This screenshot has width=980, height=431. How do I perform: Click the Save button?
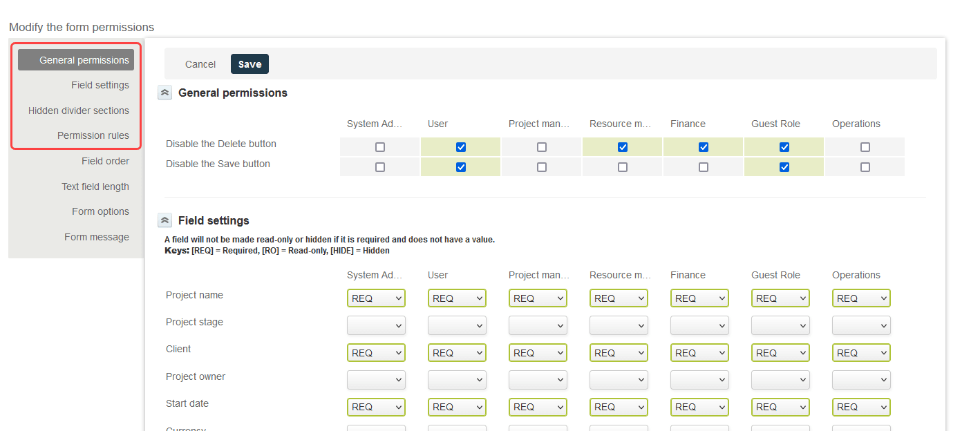point(249,64)
